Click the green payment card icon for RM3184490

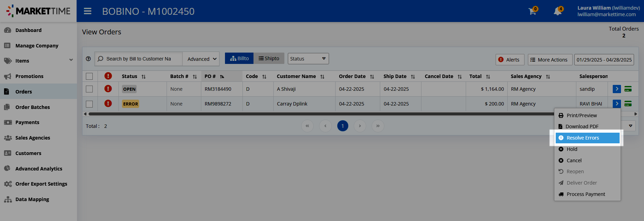click(628, 89)
